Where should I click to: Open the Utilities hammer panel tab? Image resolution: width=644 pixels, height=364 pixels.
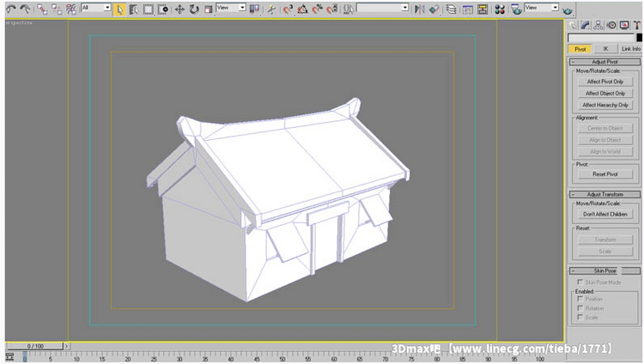point(636,26)
